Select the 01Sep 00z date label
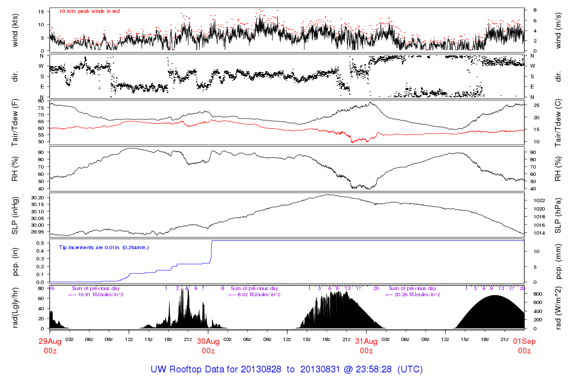Viewport: 574px width, 392px height. tap(524, 346)
